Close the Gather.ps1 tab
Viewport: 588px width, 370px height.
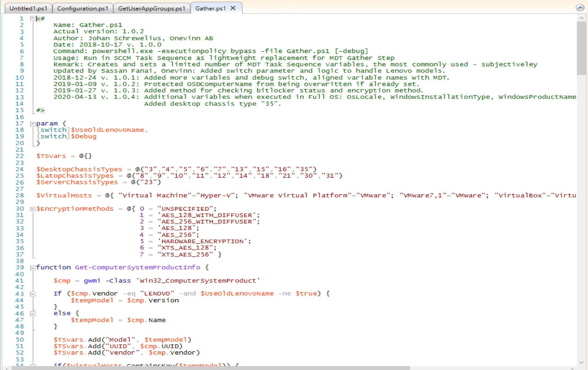233,8
